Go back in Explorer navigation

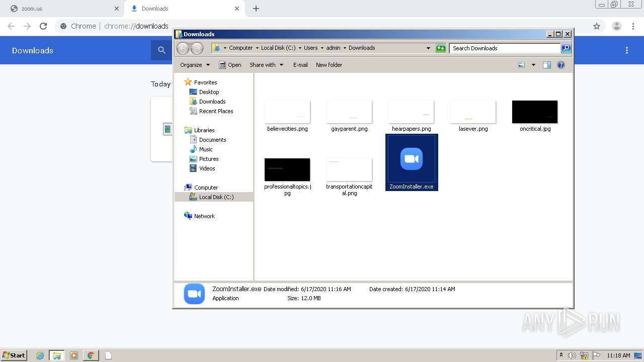183,48
